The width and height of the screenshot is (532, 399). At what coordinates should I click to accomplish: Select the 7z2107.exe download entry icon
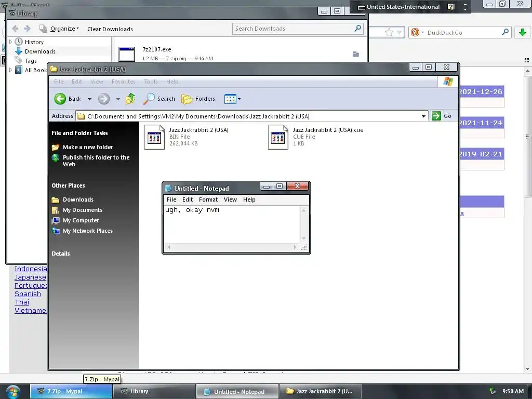(127, 54)
